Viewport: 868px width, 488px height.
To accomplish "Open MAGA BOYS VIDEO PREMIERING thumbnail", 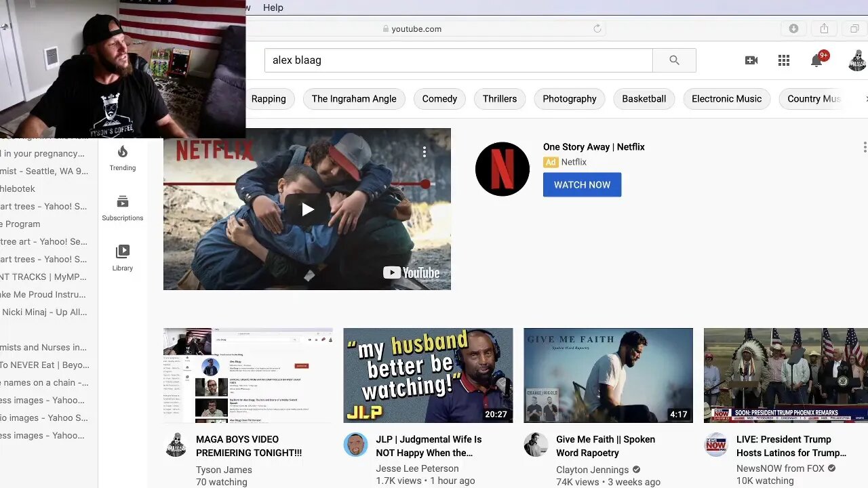I will [248, 375].
